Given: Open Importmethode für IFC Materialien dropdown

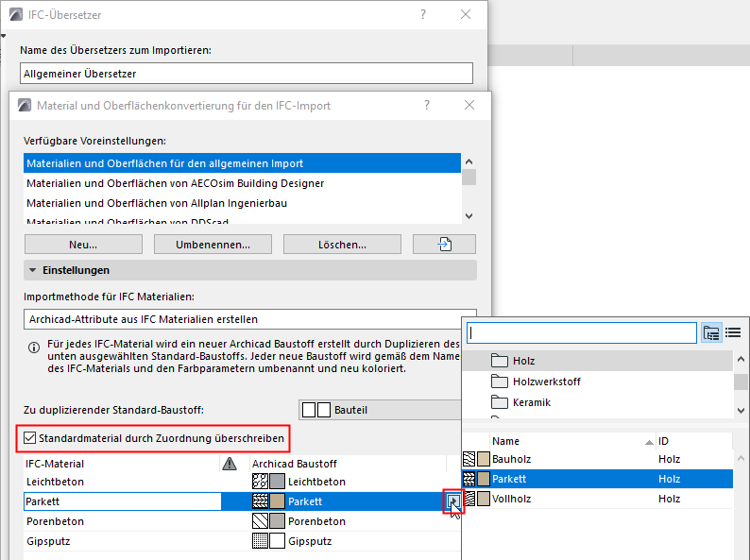Looking at the screenshot, I should pos(250,319).
